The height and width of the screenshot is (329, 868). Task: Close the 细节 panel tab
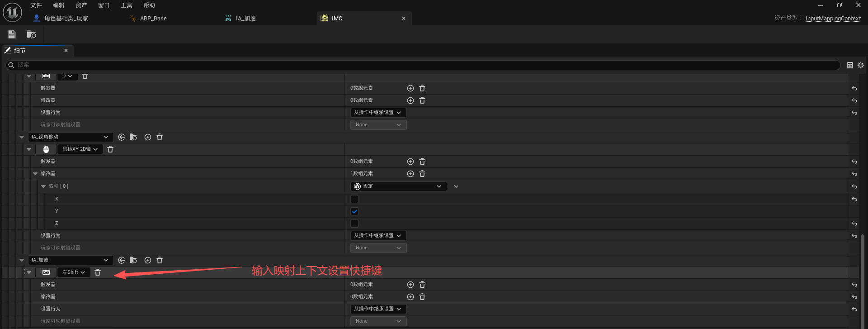tap(66, 51)
